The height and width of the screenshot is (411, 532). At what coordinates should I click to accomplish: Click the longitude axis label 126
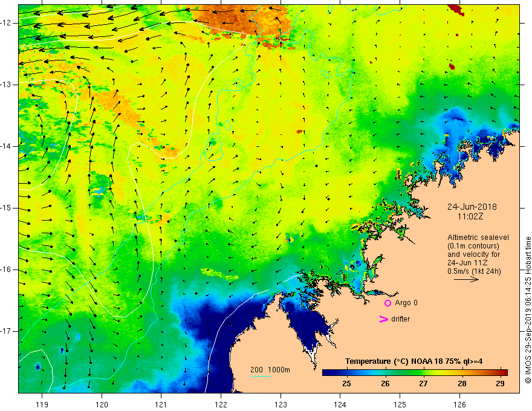pos(459,404)
